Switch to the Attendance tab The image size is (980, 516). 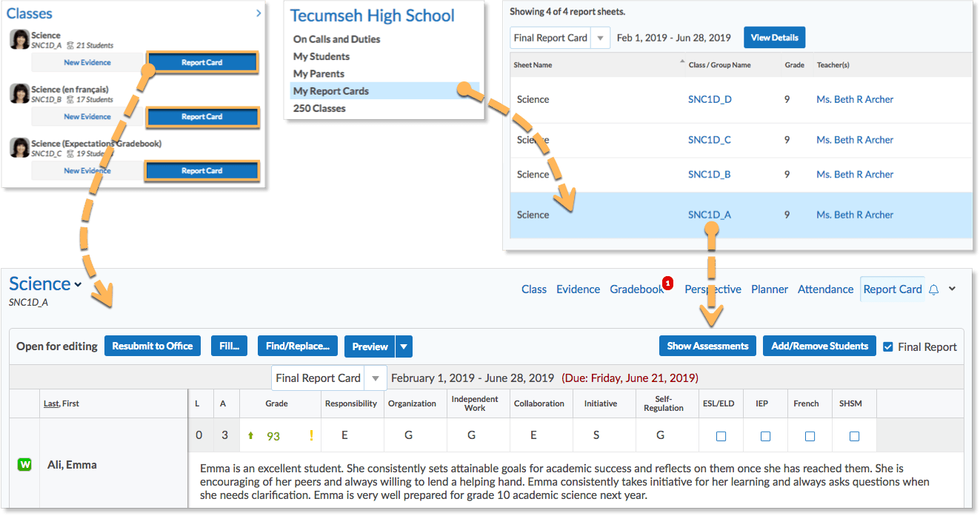click(x=825, y=289)
